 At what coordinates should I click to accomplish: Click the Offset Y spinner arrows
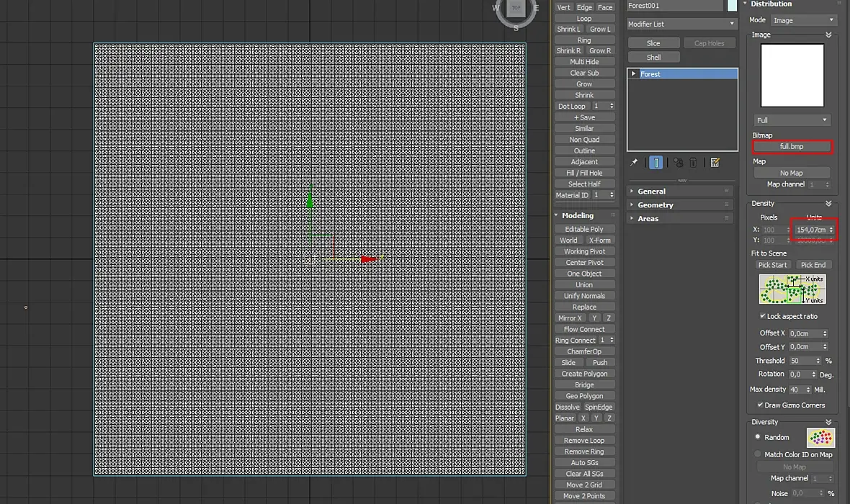(x=825, y=347)
